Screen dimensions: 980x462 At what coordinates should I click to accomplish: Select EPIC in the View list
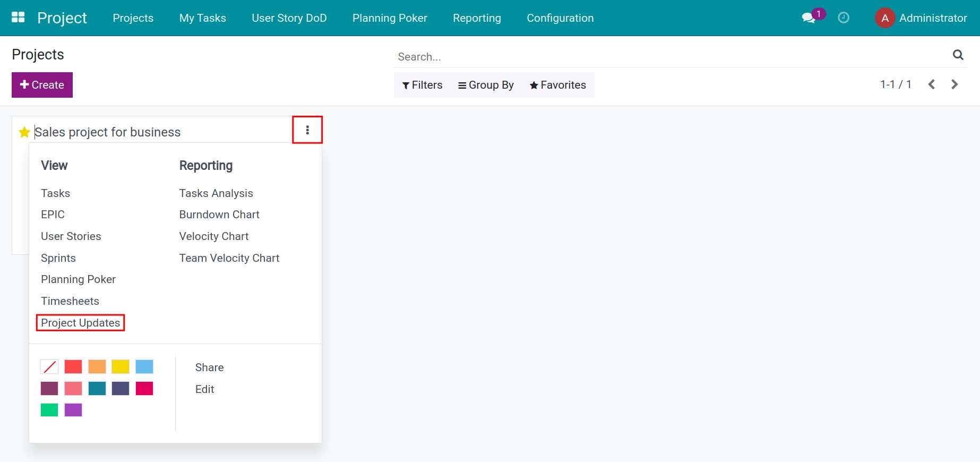[53, 215]
